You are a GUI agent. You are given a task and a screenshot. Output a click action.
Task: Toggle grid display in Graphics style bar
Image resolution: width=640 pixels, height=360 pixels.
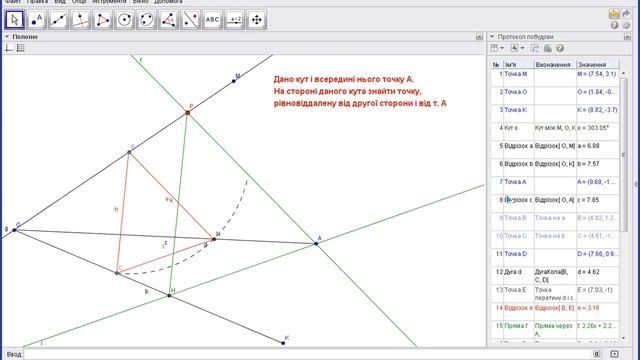click(20, 48)
